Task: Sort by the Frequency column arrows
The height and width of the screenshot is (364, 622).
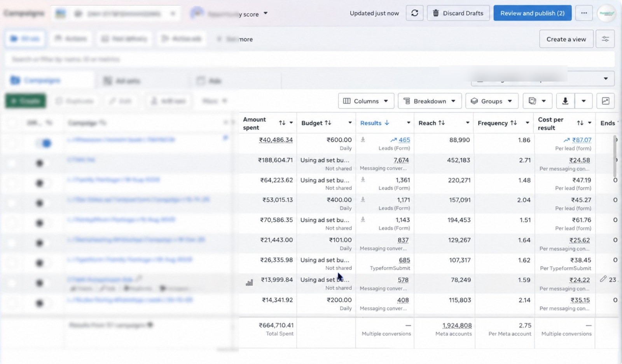Action: point(514,123)
